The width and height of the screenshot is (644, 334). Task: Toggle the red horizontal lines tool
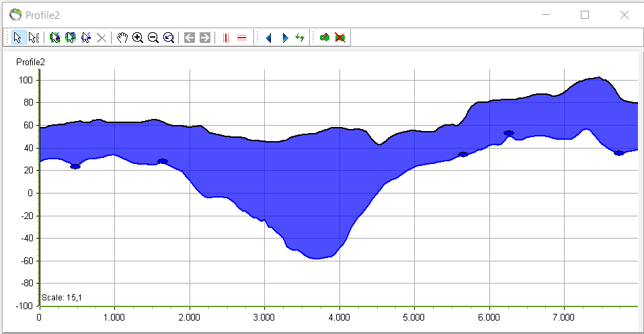pos(241,38)
